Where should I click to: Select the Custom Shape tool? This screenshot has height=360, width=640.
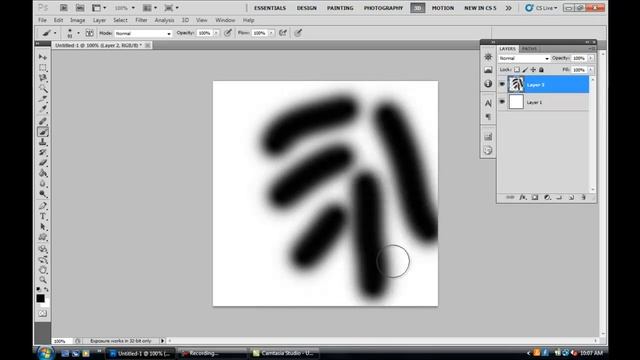point(42,237)
